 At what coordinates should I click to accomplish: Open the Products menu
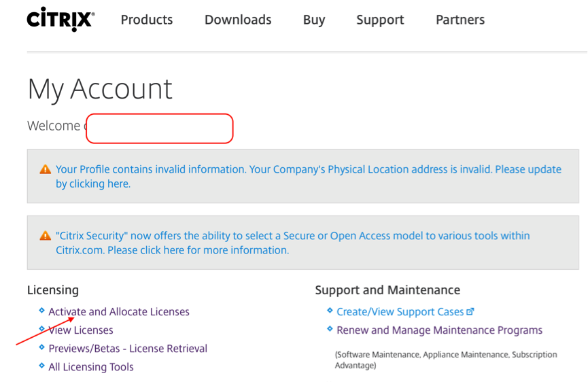147,20
